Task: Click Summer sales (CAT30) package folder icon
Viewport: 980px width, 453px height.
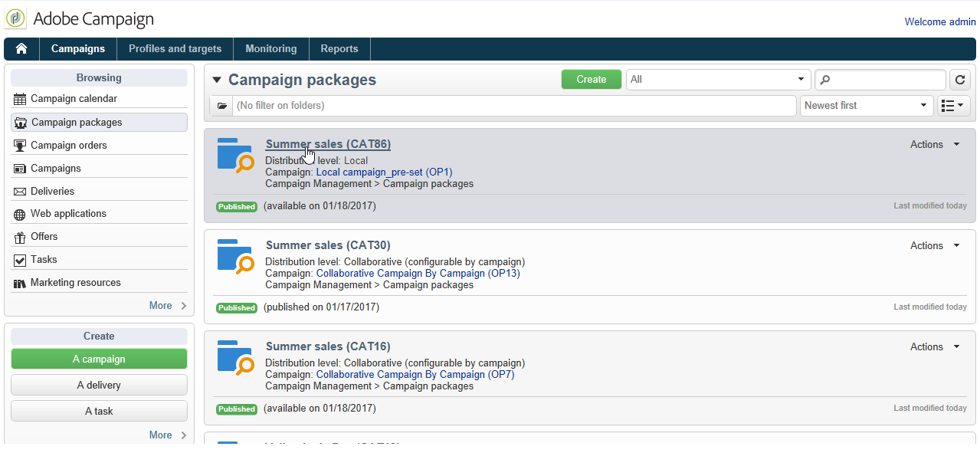Action: 234,256
